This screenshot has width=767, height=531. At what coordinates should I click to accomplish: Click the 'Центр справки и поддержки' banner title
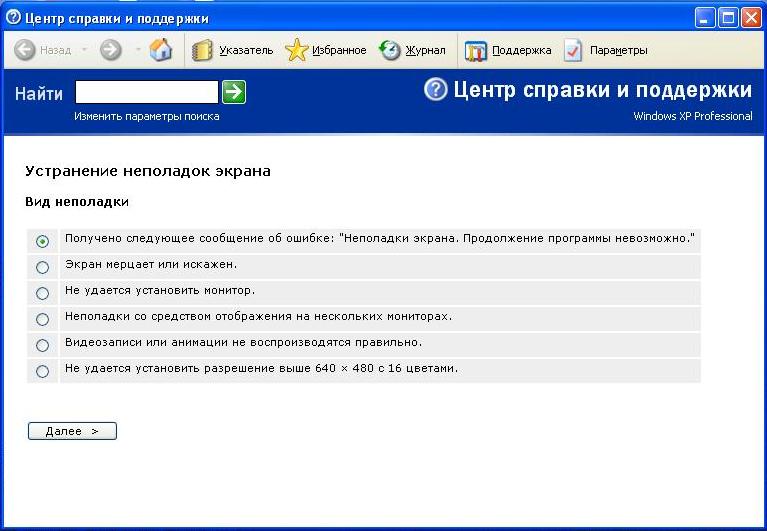click(x=603, y=90)
